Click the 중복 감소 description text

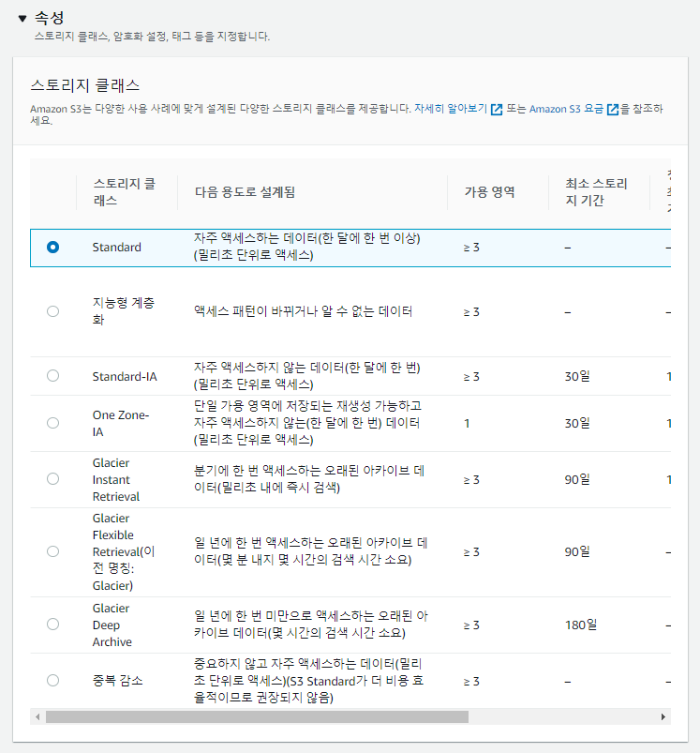click(x=308, y=681)
